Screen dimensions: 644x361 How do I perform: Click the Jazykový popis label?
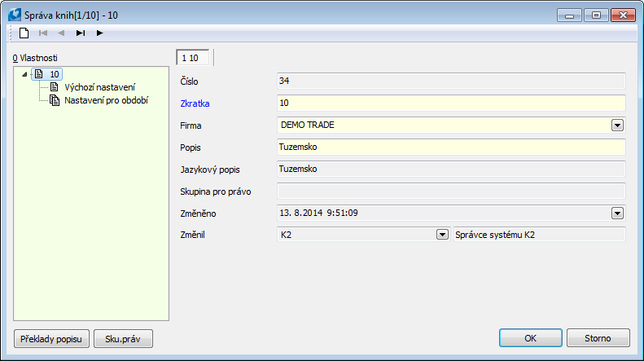click(210, 169)
